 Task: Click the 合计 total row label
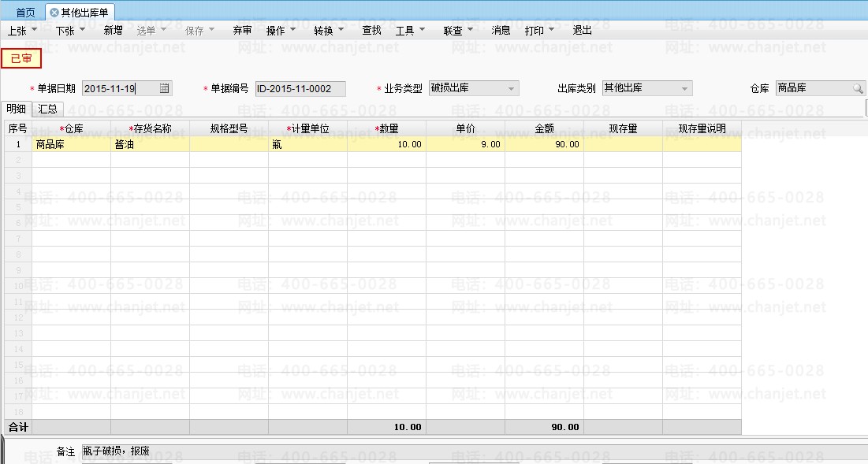17,427
